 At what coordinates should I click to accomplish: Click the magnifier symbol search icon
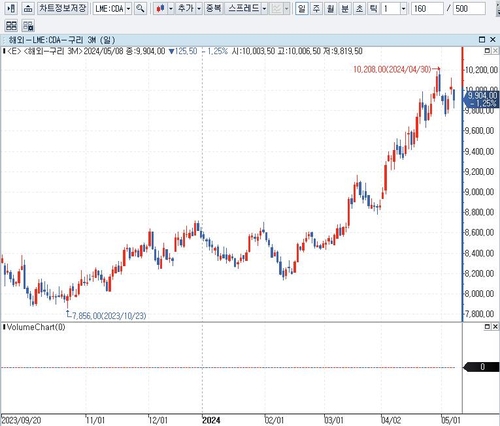tap(141, 8)
